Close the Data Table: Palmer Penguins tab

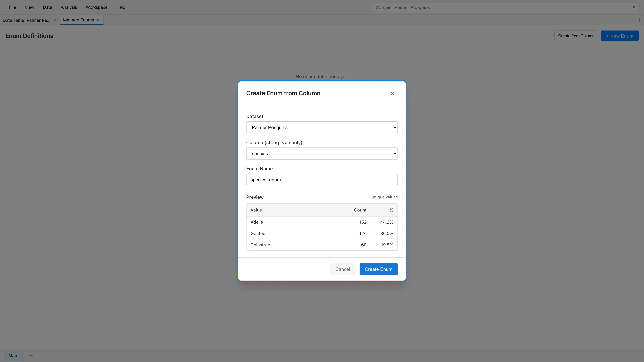tap(55, 20)
